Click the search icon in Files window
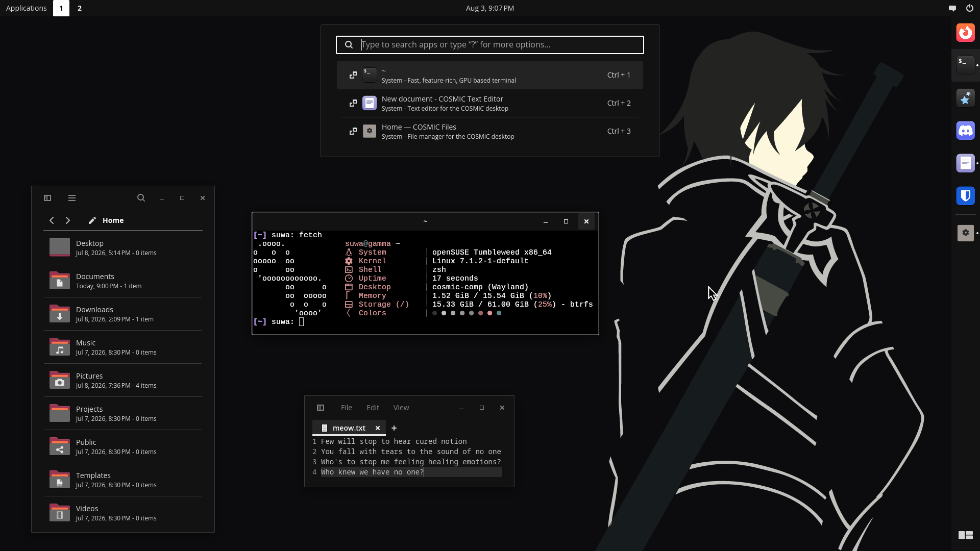The image size is (980, 551). click(141, 198)
